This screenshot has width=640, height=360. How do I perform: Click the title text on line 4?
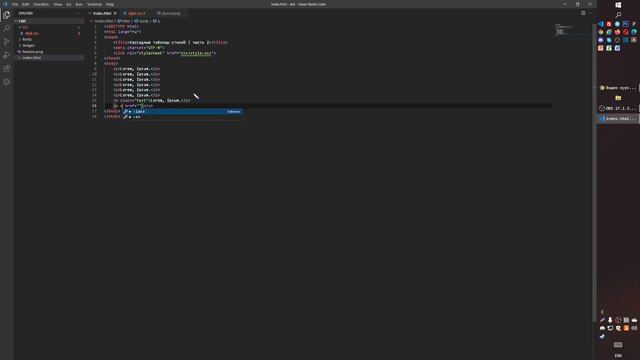pos(170,42)
